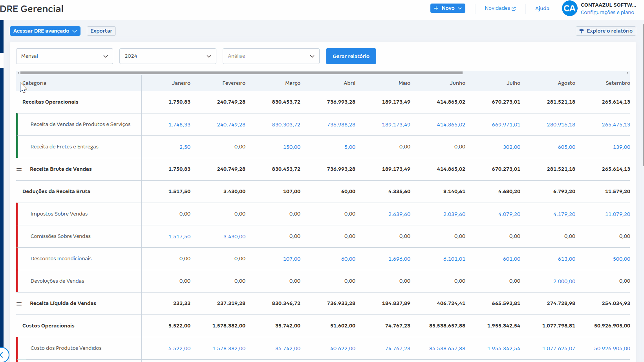Click equals icon beside Receita Líquida de Vendas

(x=19, y=303)
